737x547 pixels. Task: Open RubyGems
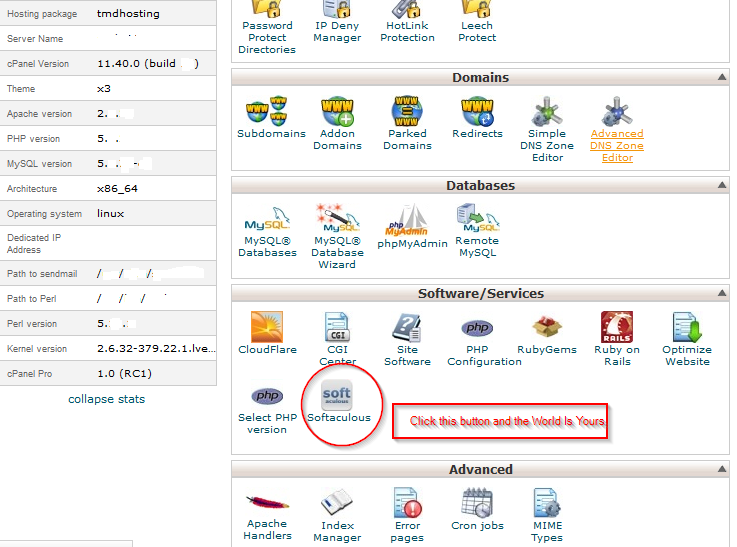click(547, 335)
